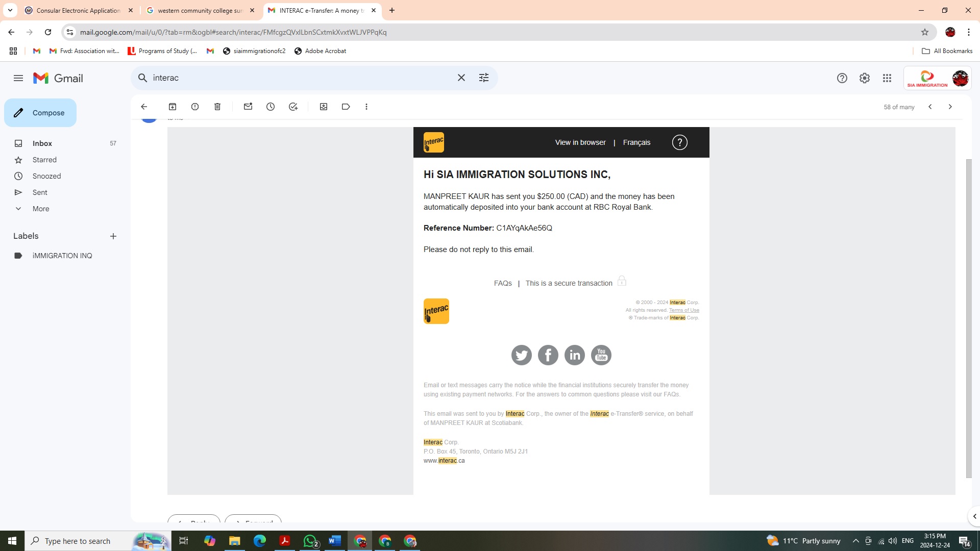Compose a new email

tap(40, 113)
